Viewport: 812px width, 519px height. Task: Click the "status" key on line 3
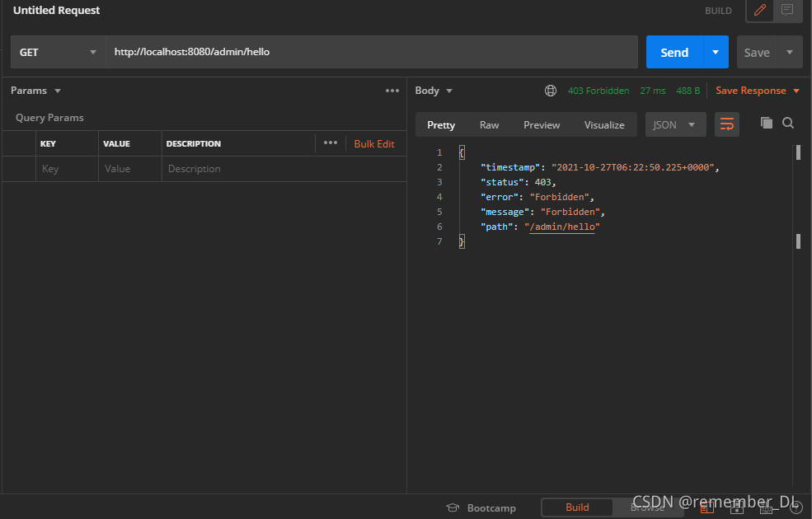click(502, 182)
